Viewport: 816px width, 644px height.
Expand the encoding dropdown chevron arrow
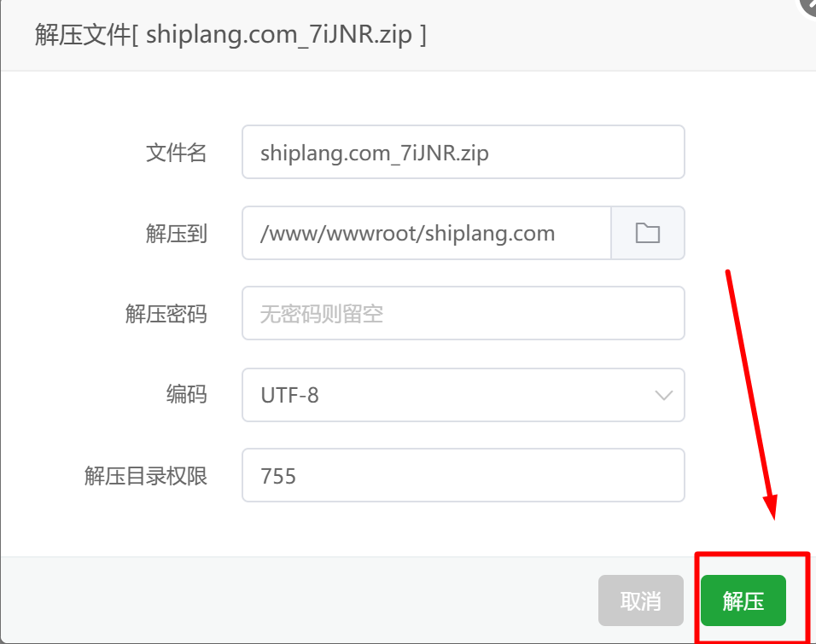click(x=663, y=395)
